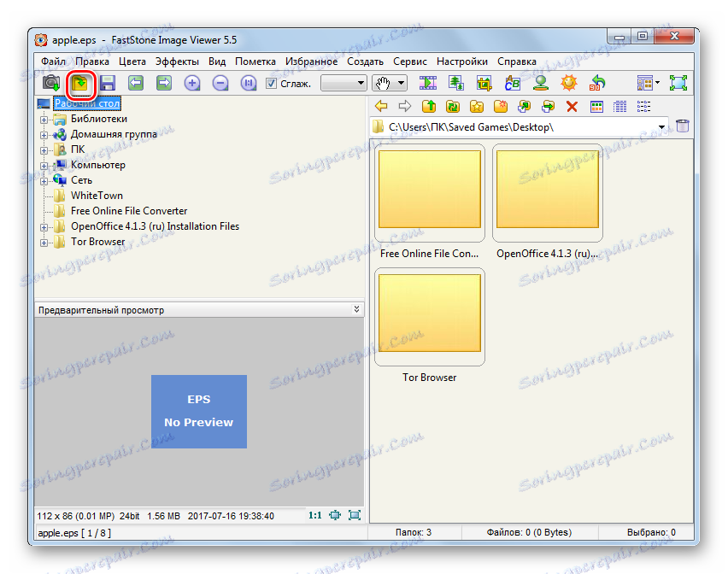Select the Free Online File Con... thumbnail
This screenshot has width=728, height=574.
pos(430,192)
